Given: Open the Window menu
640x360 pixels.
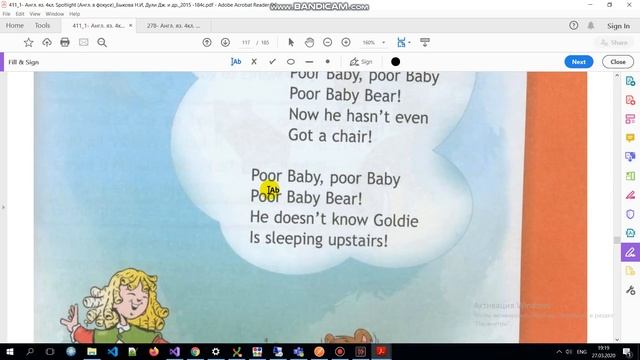Looking at the screenshot, I should click(x=54, y=14).
